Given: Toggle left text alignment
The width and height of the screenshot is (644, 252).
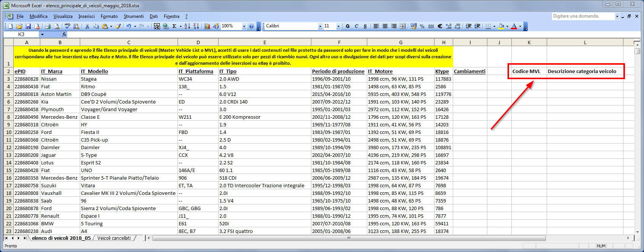Looking at the screenshot, I should coord(376,26).
